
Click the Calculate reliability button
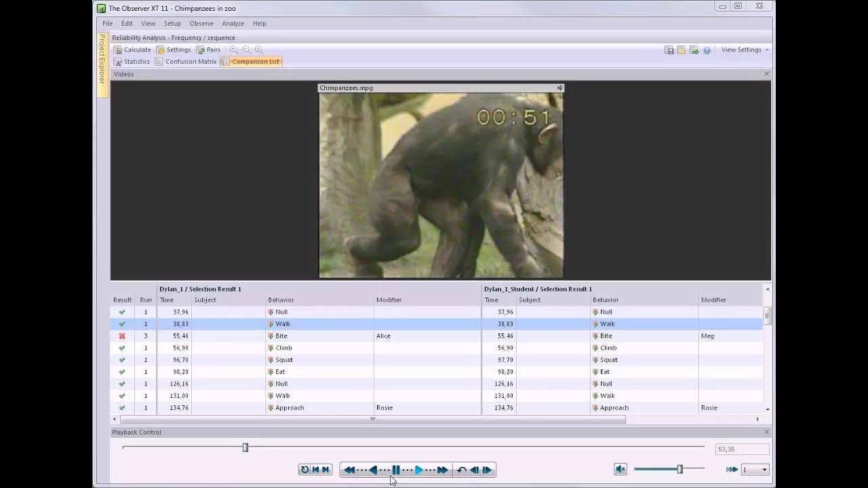132,49
